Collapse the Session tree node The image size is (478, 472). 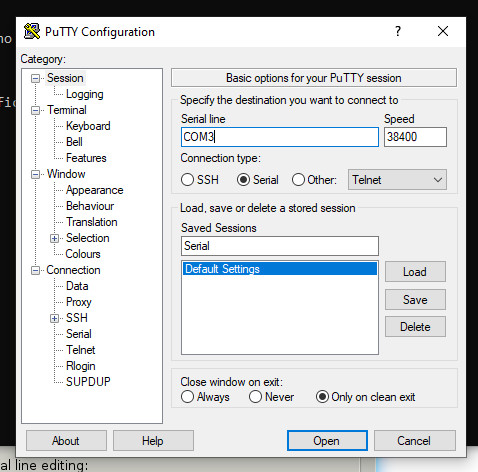tap(35, 78)
